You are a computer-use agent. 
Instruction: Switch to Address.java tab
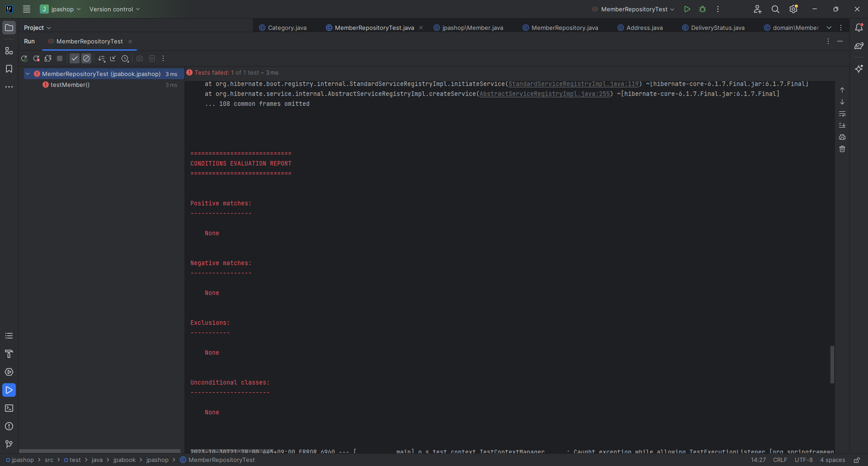pyautogui.click(x=640, y=28)
